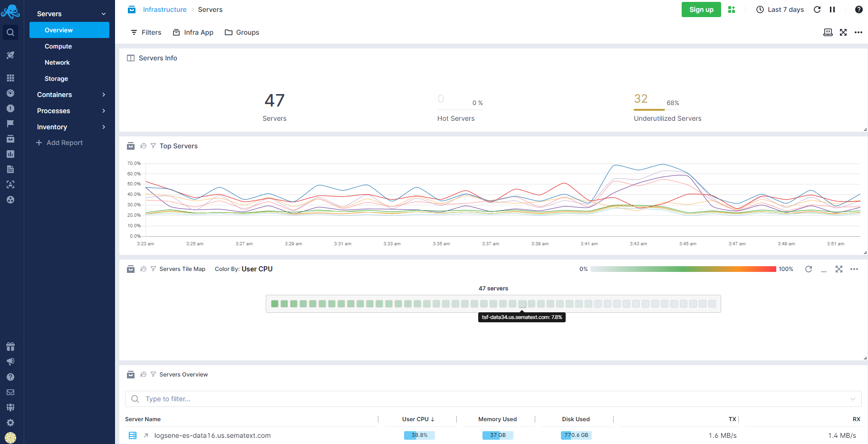Click the Underutilized Servers stat

point(667,107)
